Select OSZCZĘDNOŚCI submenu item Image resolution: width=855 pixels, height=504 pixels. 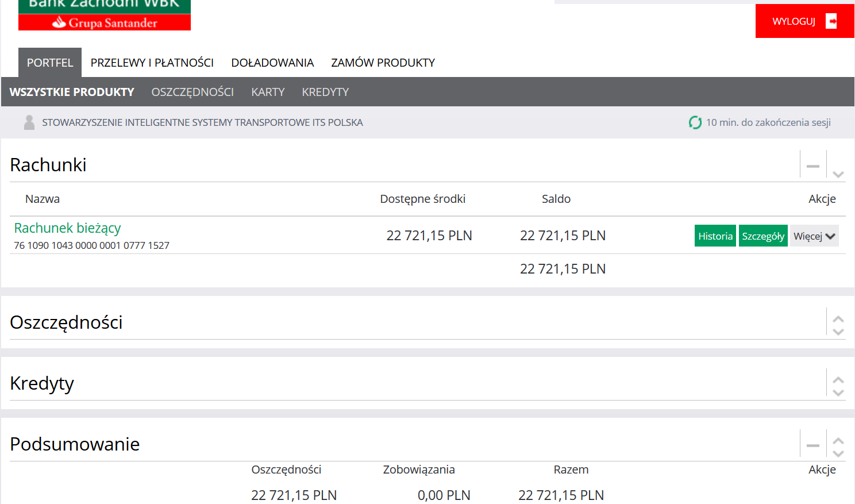click(x=192, y=92)
